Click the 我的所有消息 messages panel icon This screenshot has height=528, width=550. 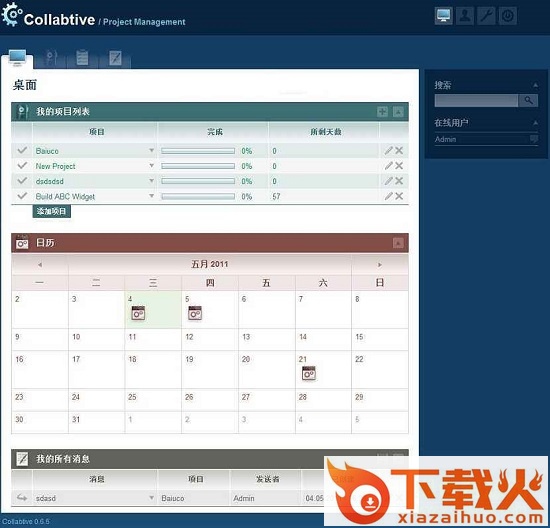[x=22, y=459]
